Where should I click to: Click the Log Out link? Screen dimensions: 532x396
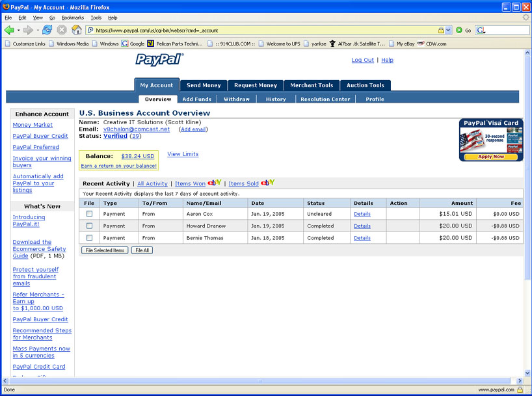[363, 60]
